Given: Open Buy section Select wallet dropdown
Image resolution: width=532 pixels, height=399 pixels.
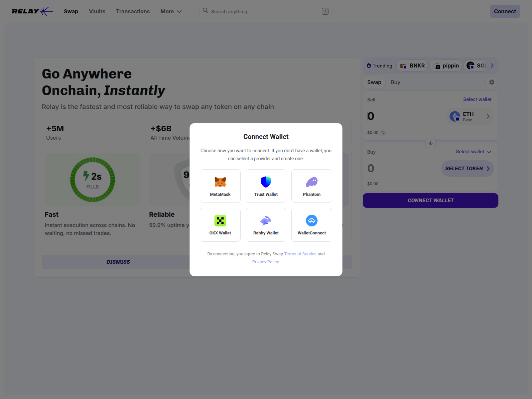Looking at the screenshot, I should pos(473,152).
